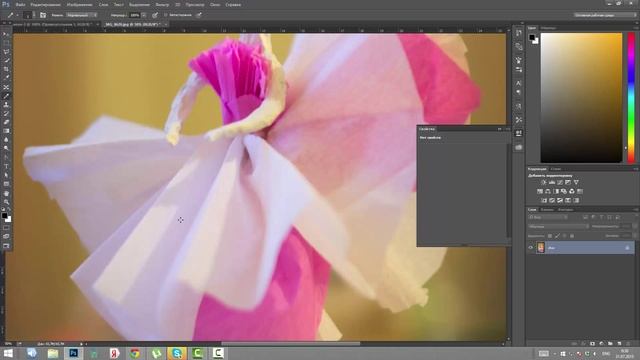Pick a color in the color field

tap(581, 98)
